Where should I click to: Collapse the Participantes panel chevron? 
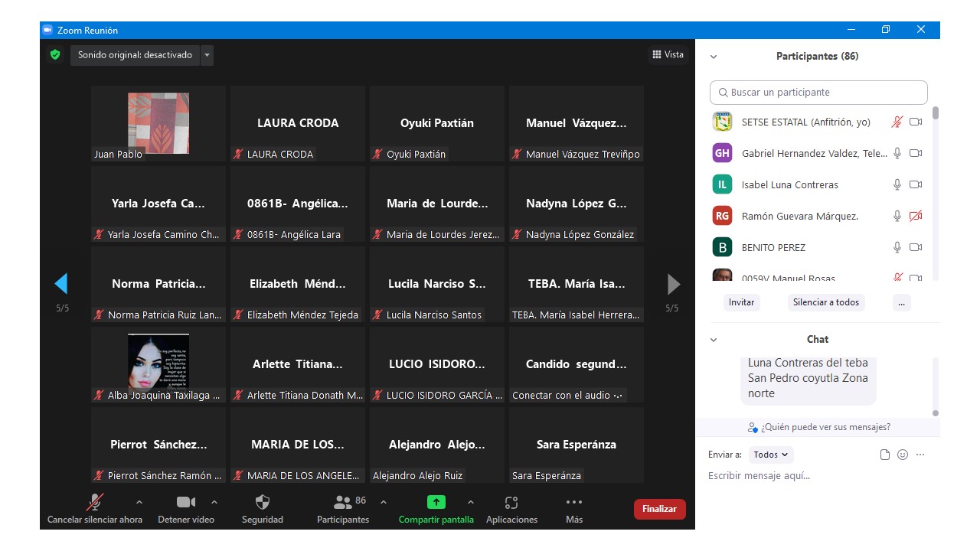coord(714,57)
